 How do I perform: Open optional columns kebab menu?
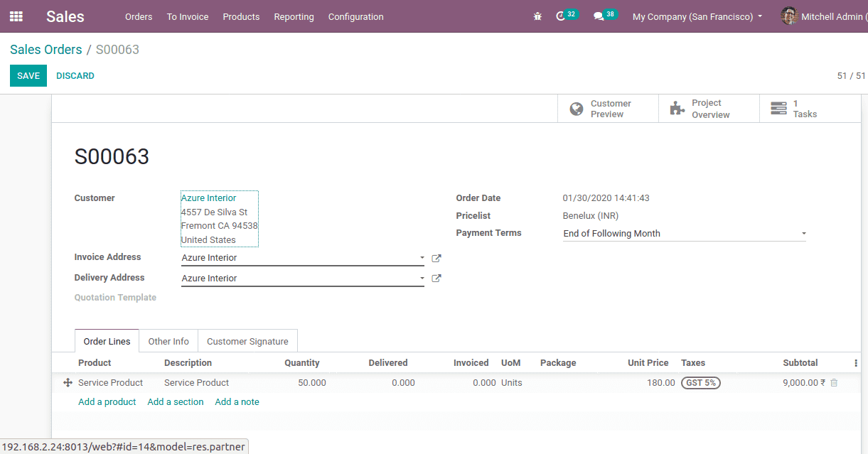855,363
